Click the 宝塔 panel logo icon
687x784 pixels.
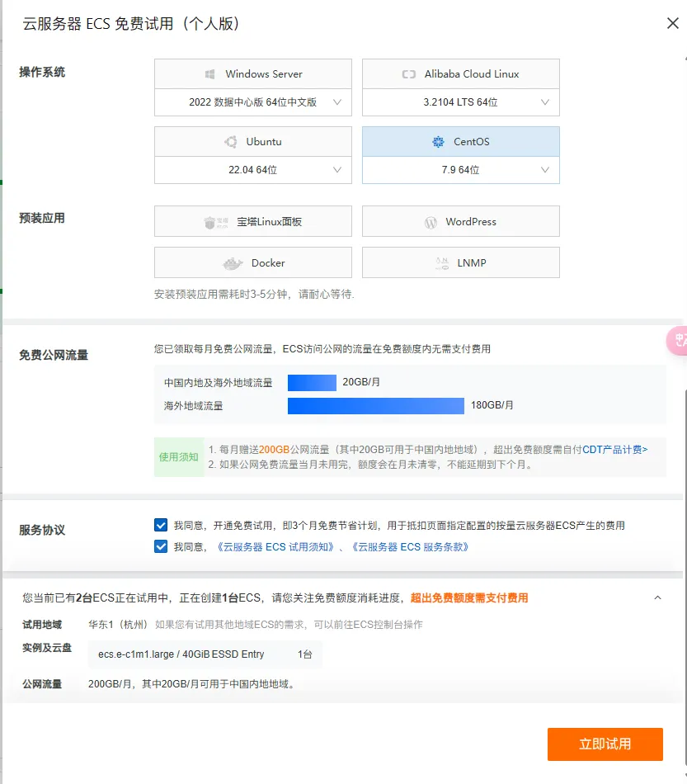[x=216, y=222]
